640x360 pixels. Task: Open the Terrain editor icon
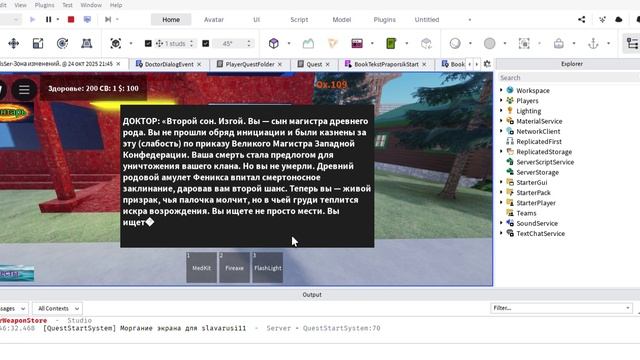(308, 43)
